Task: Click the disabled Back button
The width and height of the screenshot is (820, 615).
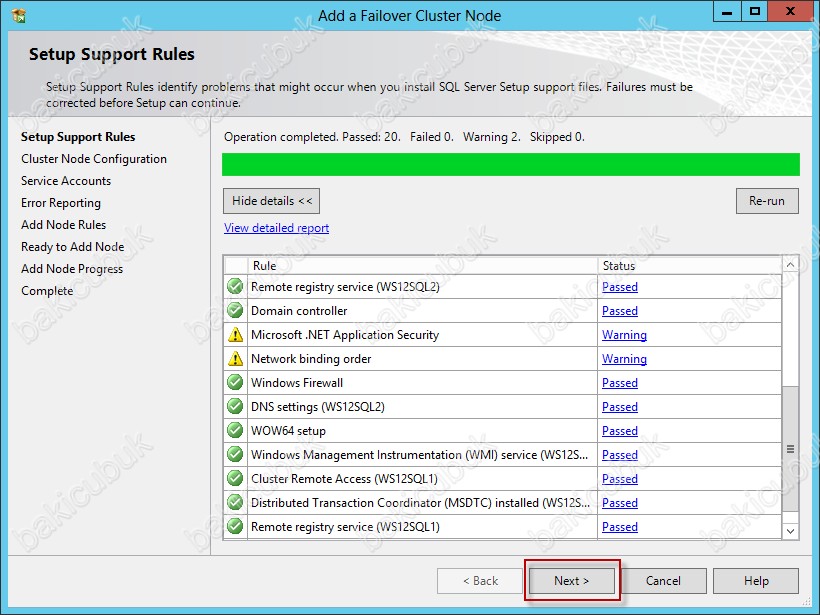Action: [x=480, y=581]
